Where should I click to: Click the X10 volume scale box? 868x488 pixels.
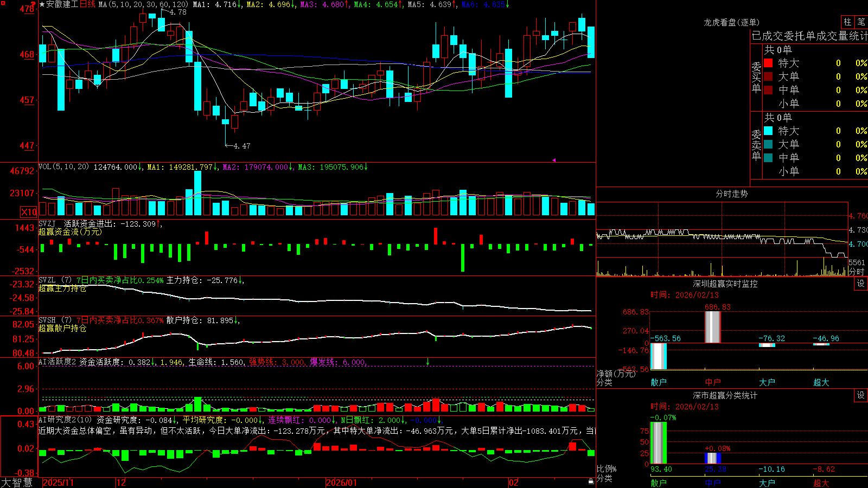[29, 212]
